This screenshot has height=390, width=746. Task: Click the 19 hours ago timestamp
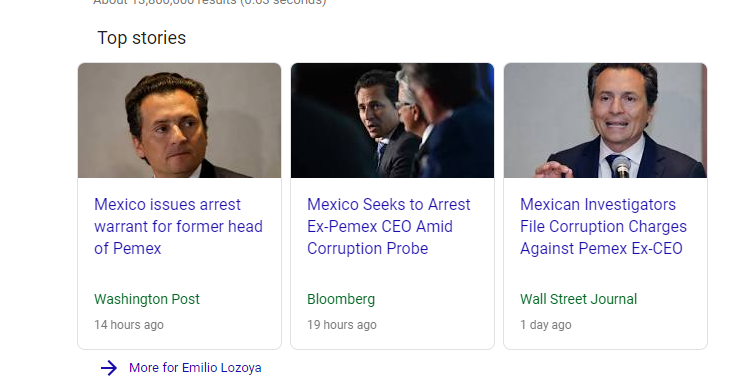342,325
